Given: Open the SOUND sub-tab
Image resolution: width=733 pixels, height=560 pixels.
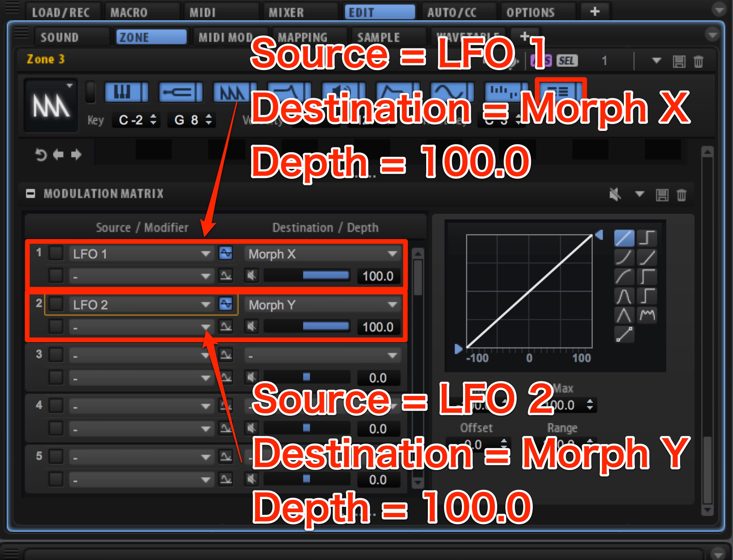Looking at the screenshot, I should coord(59,37).
